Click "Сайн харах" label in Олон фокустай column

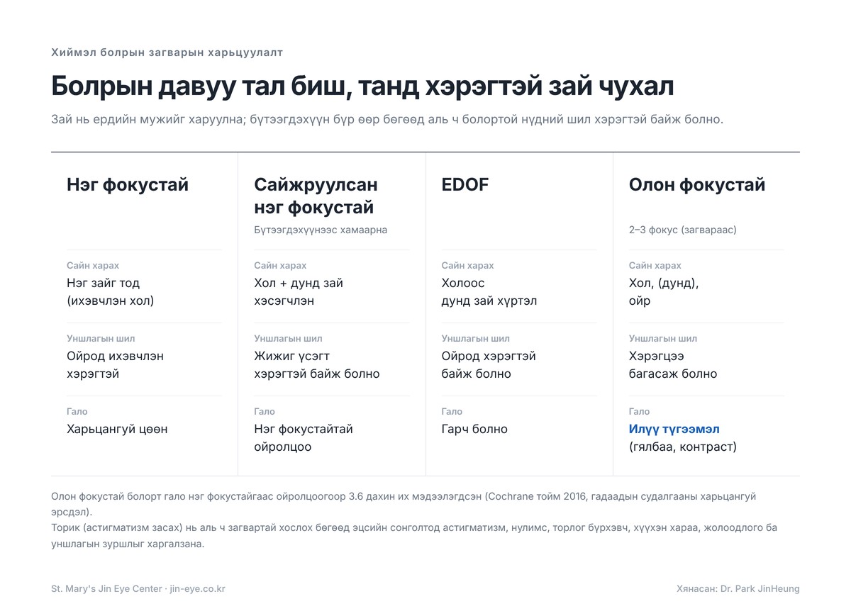(x=655, y=265)
